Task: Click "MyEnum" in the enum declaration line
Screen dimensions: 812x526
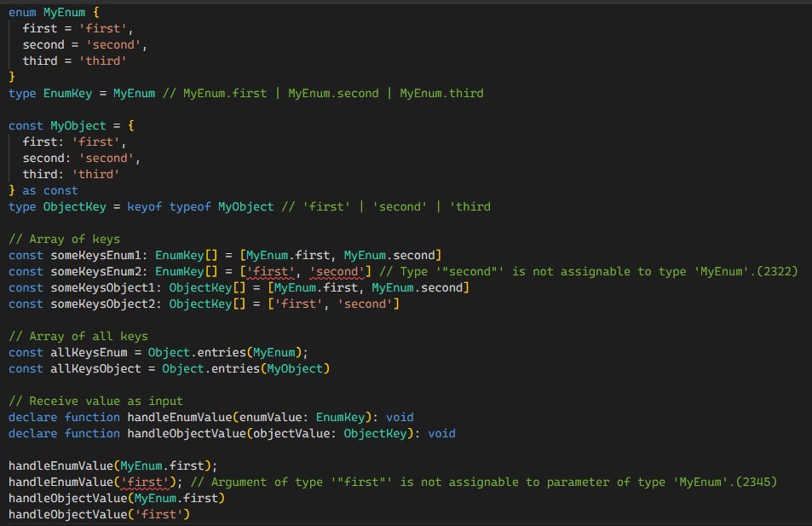Action: point(64,12)
